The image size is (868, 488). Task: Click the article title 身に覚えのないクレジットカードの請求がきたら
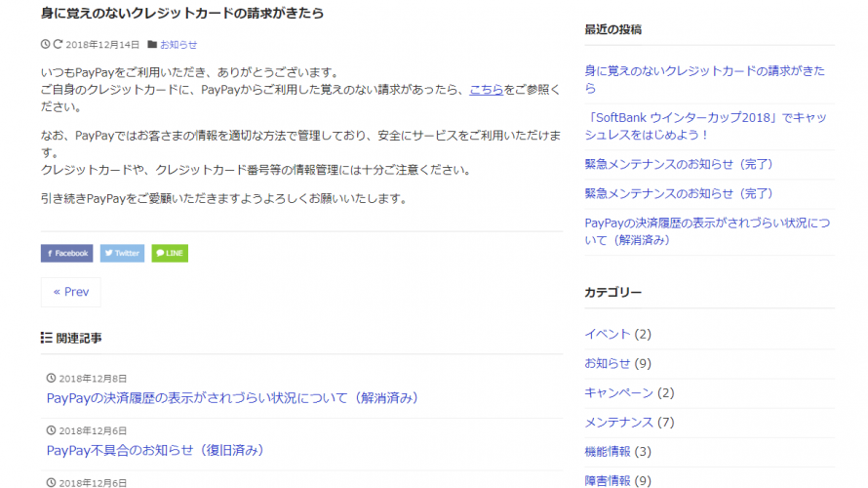182,13
